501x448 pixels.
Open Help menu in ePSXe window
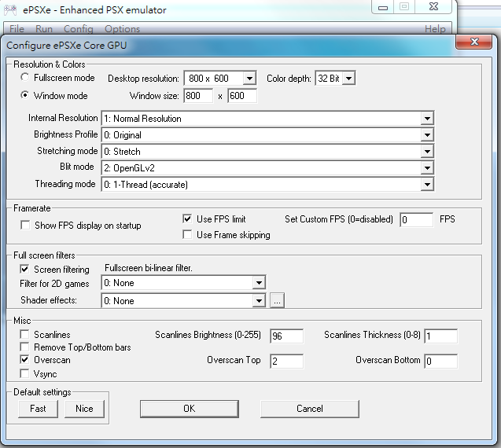coord(435,29)
